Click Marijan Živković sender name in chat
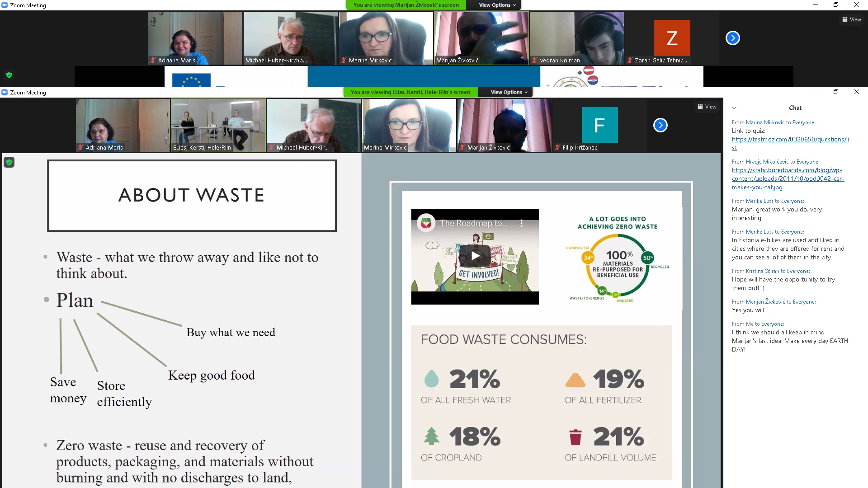The image size is (868, 488). (765, 302)
